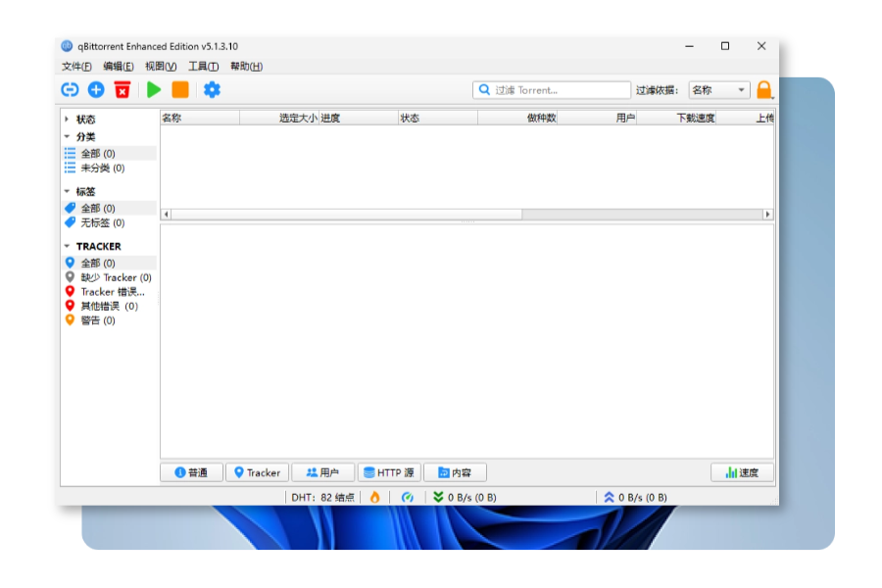Click the add torrent link chain icon
This screenshot has height=588, width=882.
point(70,90)
